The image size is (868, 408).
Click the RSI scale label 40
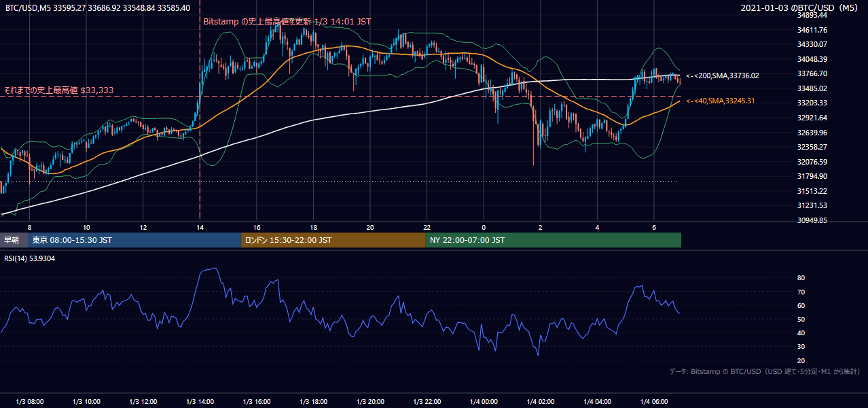point(801,333)
